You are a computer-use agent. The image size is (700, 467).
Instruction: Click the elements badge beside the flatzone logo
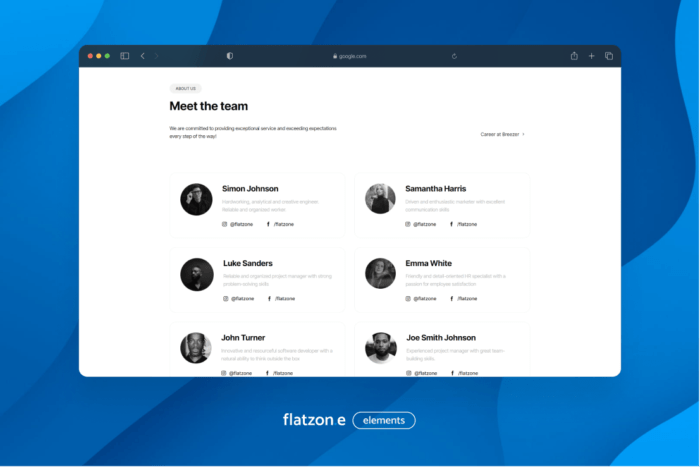384,420
